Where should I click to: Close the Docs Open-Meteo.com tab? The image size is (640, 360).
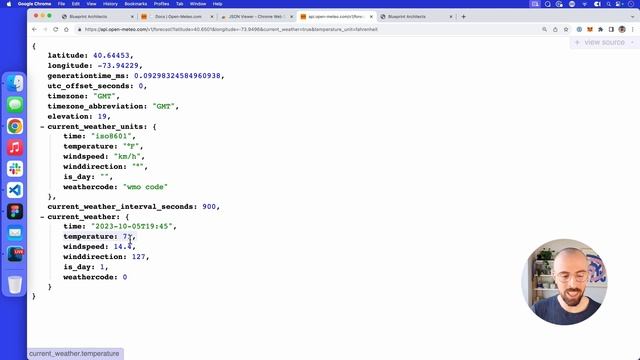tap(212, 17)
